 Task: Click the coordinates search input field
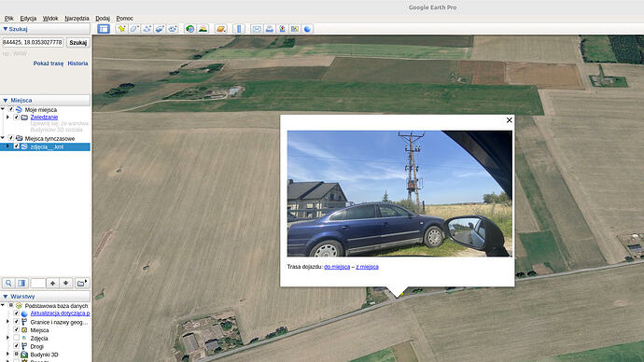(x=33, y=42)
